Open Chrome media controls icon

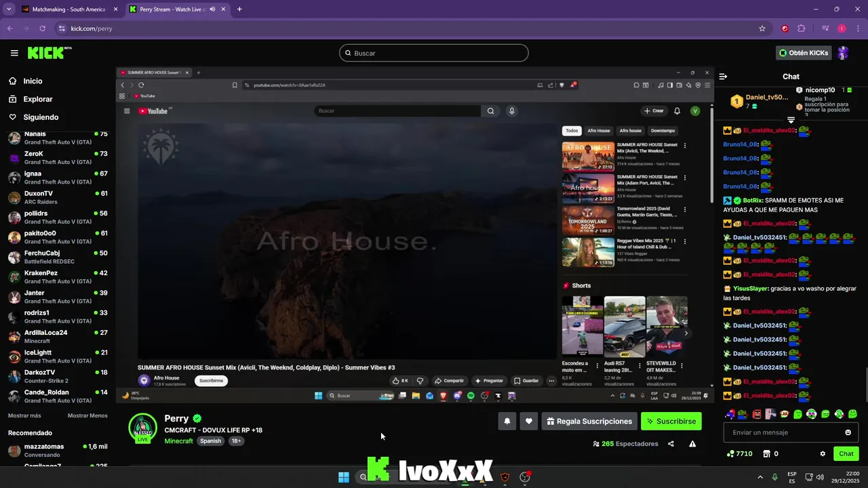[x=825, y=28]
